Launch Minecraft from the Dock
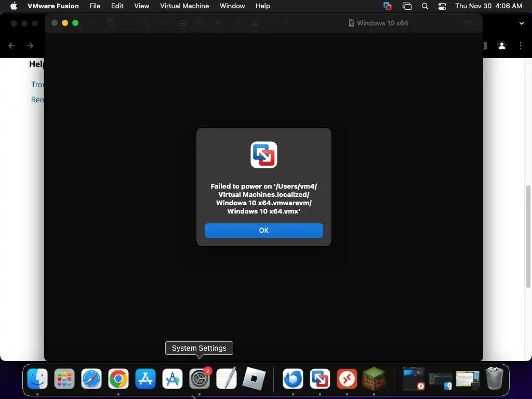The image size is (532, 399). [x=374, y=378]
